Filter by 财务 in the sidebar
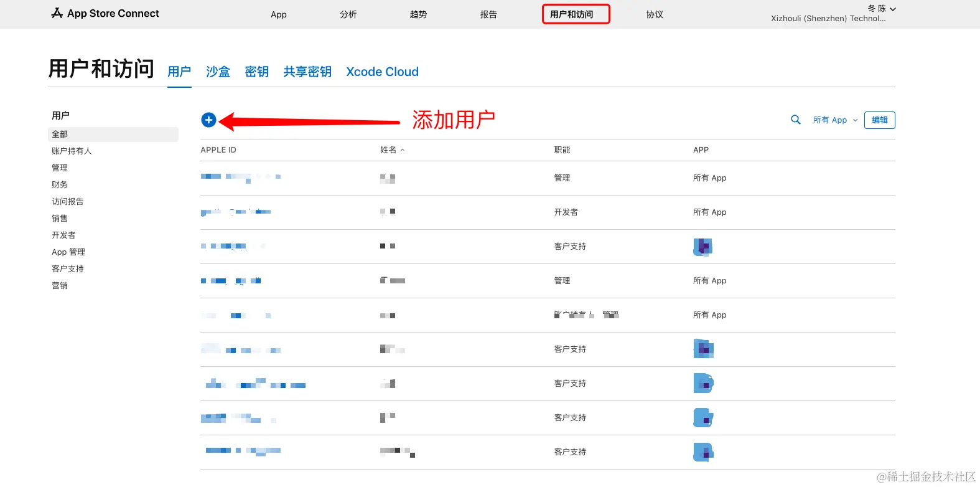Screen dimensions: 980x487 pos(60,185)
